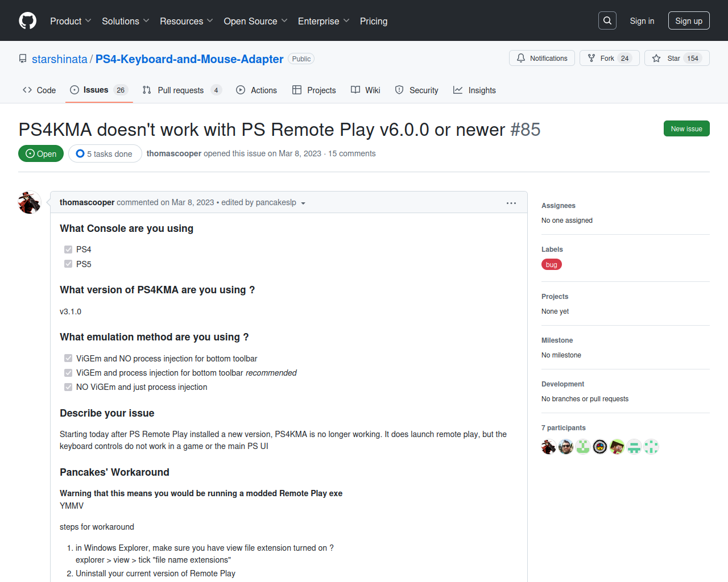Click thomascooper's author avatar
Image resolution: width=728 pixels, height=582 pixels.
click(x=30, y=202)
